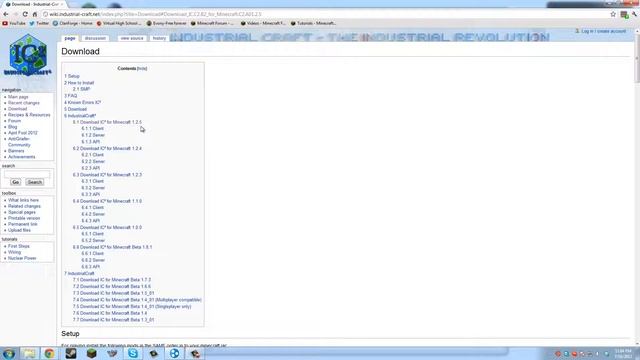Click the bookmark star in address bar
Screen dimensions: 640x360
(x=613, y=14)
